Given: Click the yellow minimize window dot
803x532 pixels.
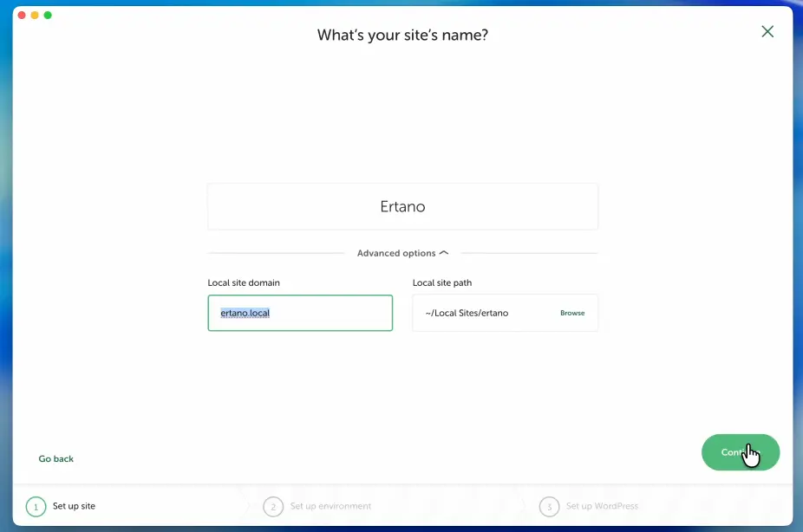Looking at the screenshot, I should pos(35,16).
